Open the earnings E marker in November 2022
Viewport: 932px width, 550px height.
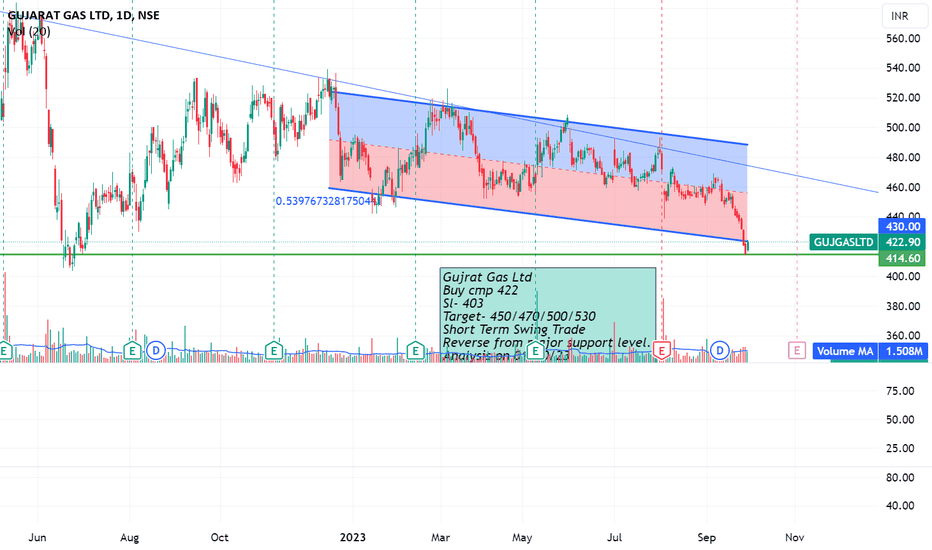click(273, 351)
